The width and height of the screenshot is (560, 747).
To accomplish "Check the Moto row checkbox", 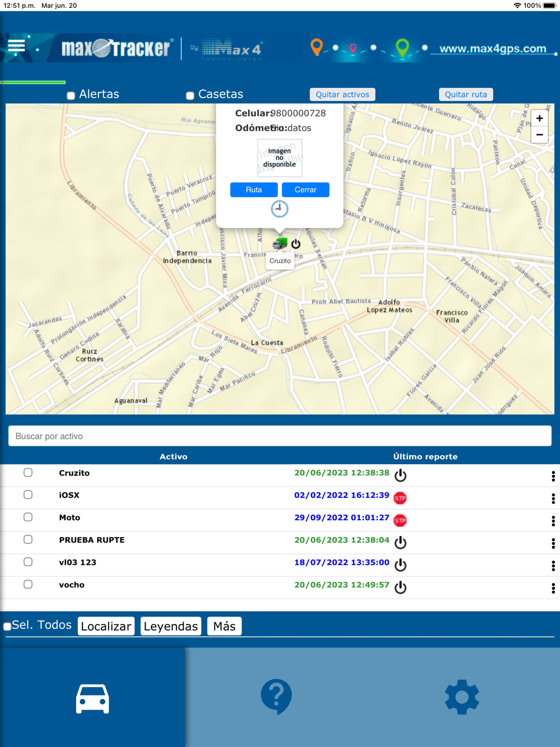I will (x=28, y=517).
